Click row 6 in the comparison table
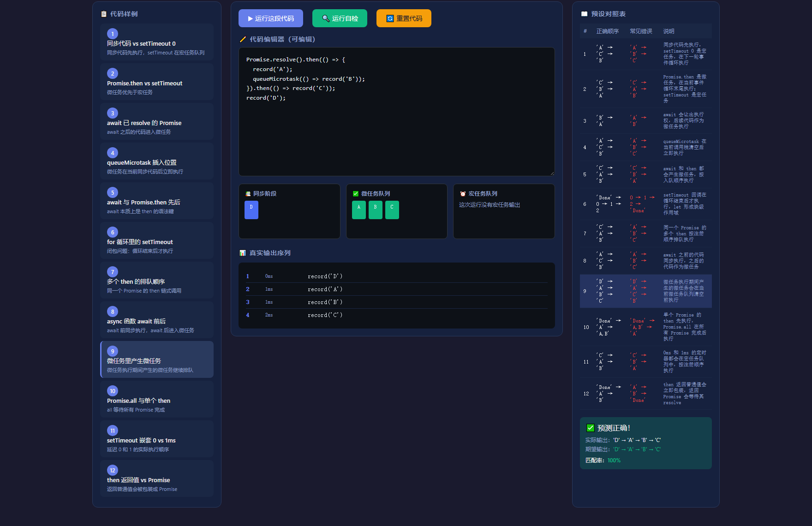 (646, 204)
